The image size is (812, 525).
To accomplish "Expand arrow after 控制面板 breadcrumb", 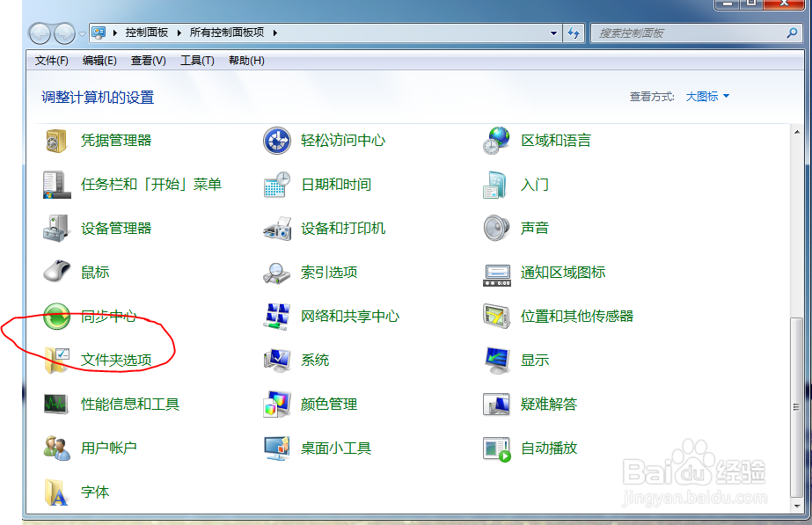I will pos(179,33).
